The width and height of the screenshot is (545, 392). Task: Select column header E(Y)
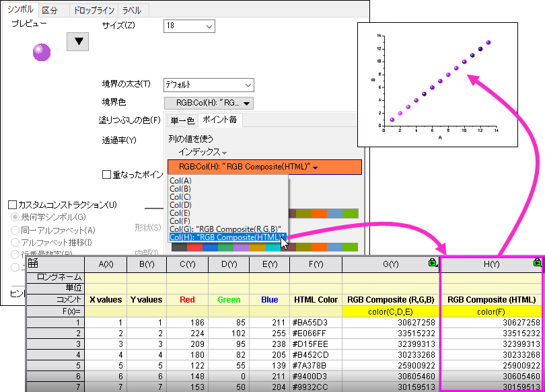[x=269, y=264]
